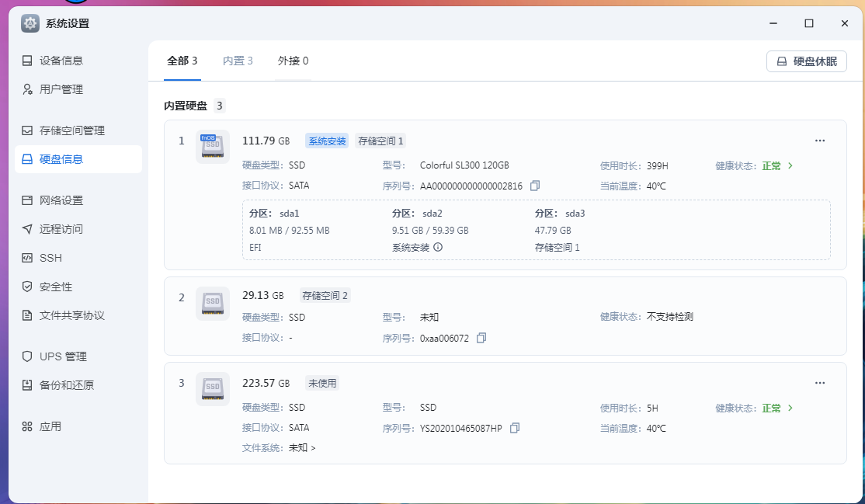Click the model text Colorful SL300 120GB
Image resolution: width=865 pixels, height=504 pixels.
click(464, 165)
